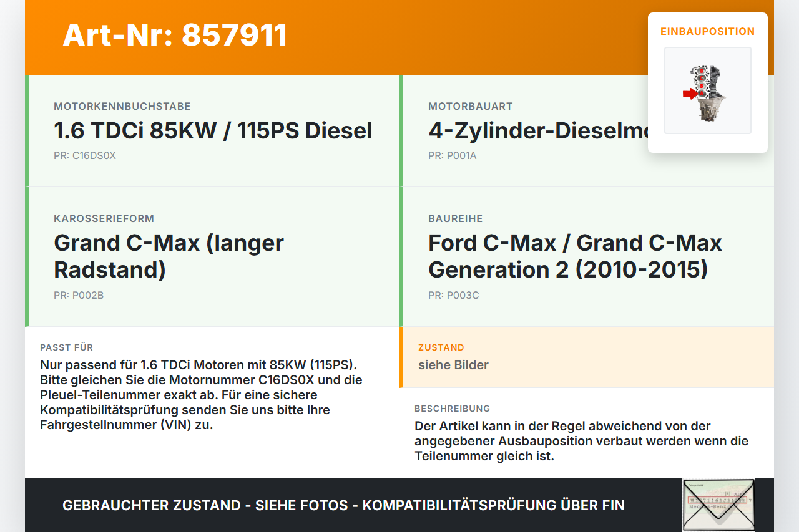
Task: Click the Passt Für label
Action: [66, 347]
